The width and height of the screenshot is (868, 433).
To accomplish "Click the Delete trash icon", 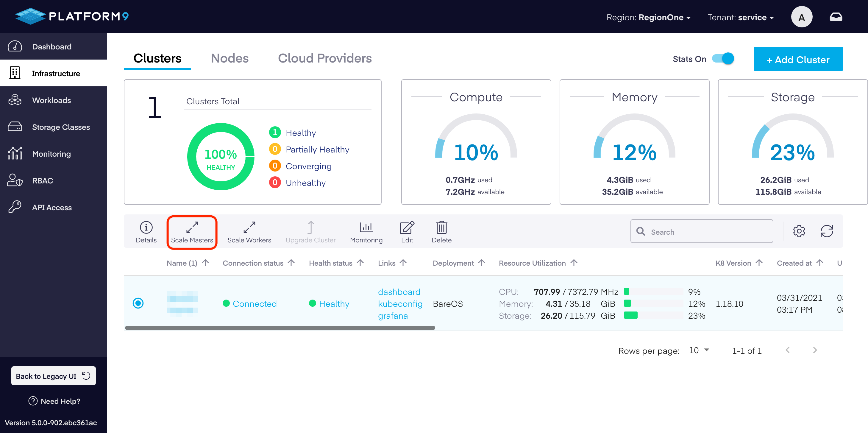I will 441,228.
